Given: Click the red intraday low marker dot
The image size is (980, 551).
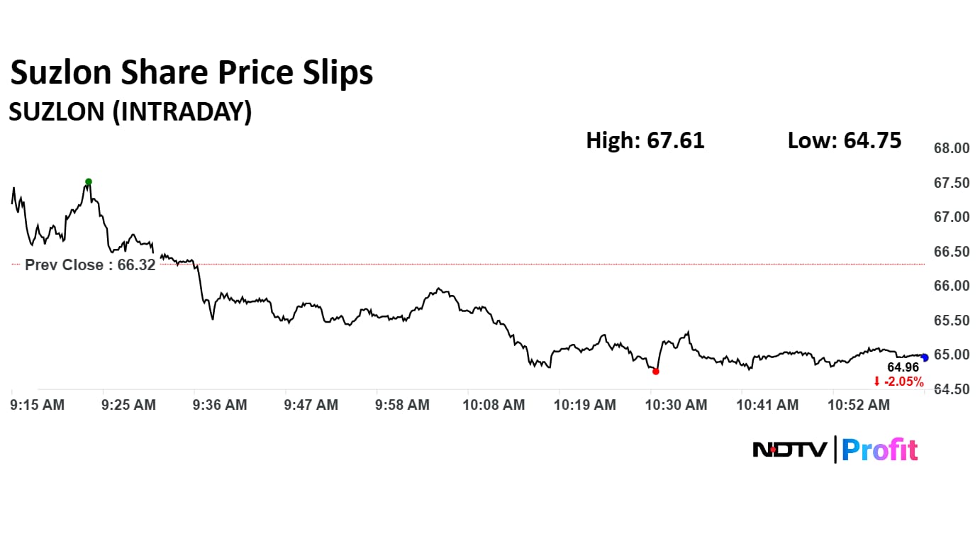Looking at the screenshot, I should click(x=655, y=371).
